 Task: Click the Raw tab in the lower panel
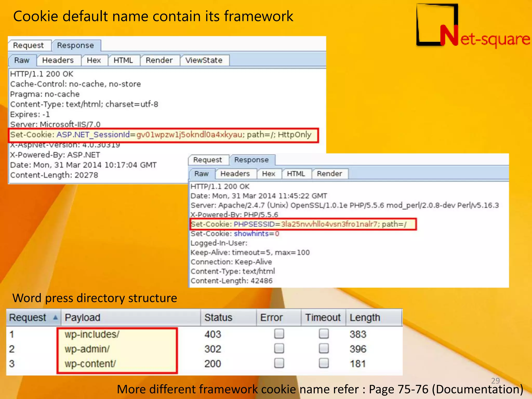click(202, 174)
